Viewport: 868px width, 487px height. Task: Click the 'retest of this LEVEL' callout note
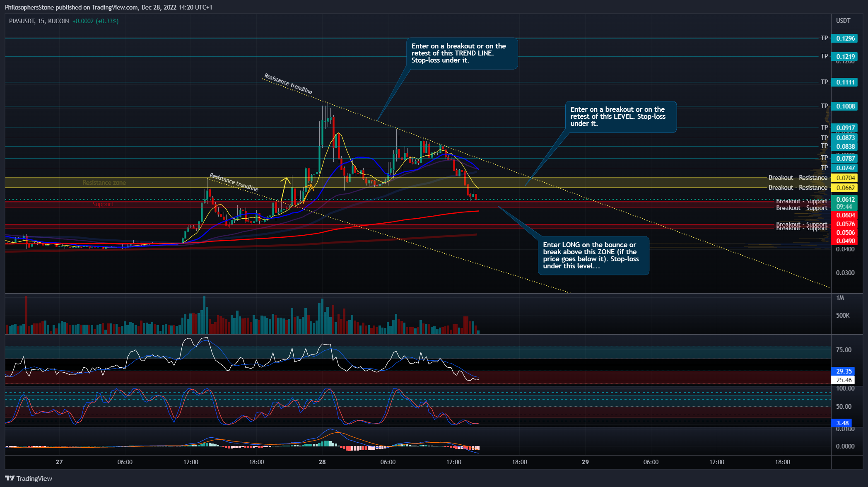tap(621, 117)
